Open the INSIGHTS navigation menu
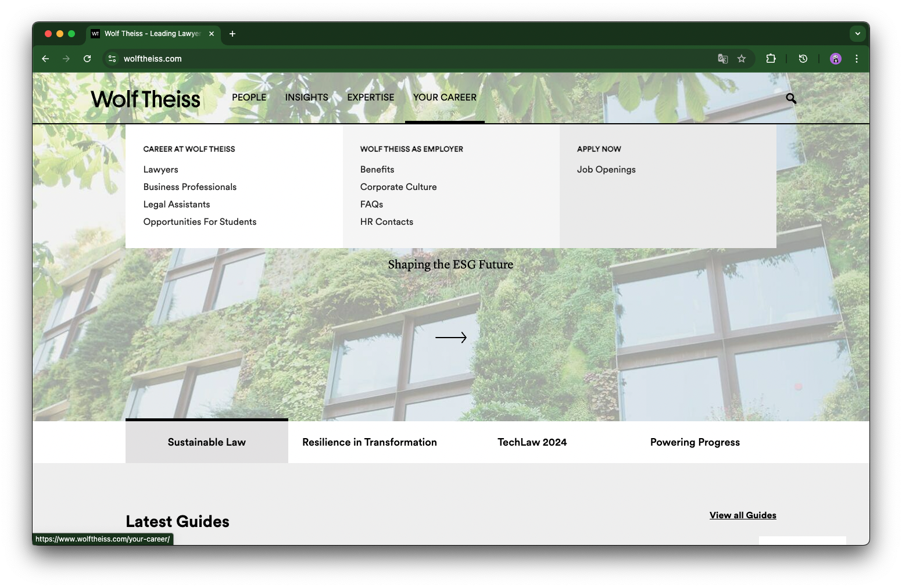 307,98
